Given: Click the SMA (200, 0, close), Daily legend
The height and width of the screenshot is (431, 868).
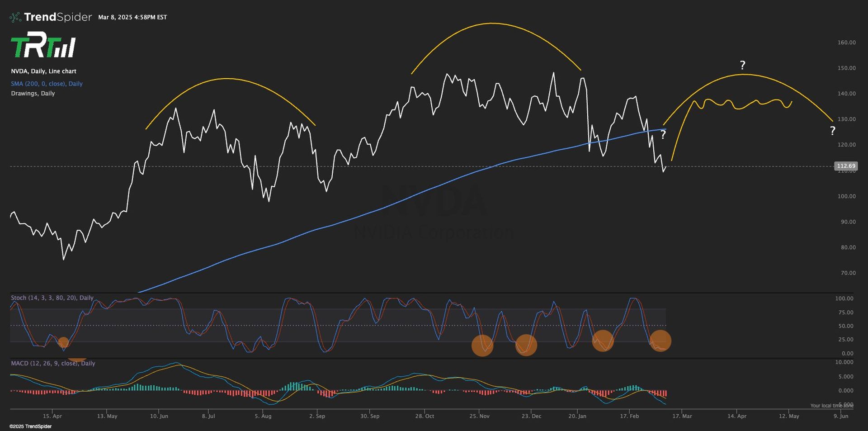Looking at the screenshot, I should [x=47, y=84].
